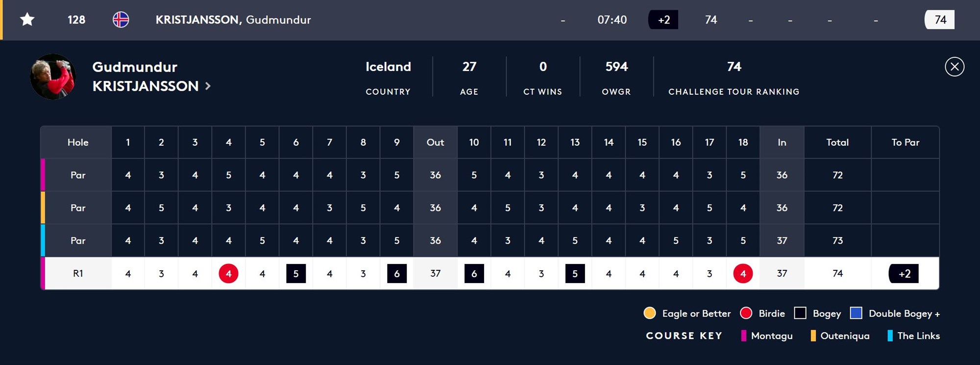The image size is (980, 365).
Task: Click the Iceland flag icon
Action: (x=121, y=20)
